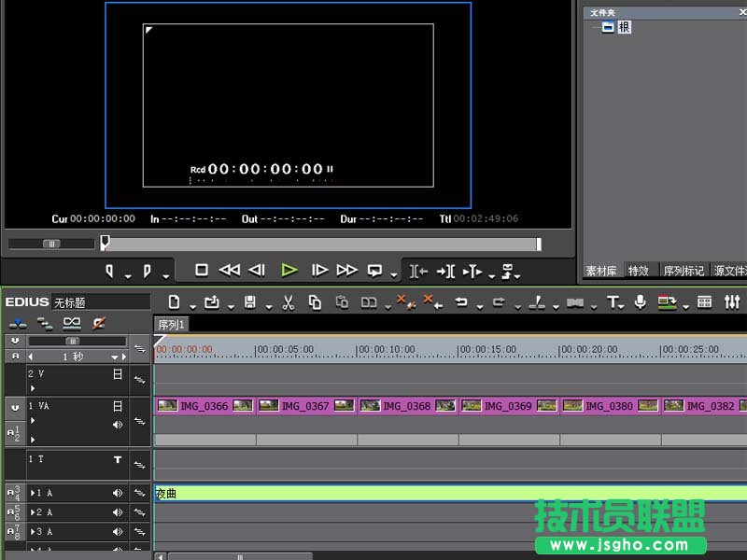Toggle bin window display icon
Screen dimensions: 747x560
[x=704, y=301]
